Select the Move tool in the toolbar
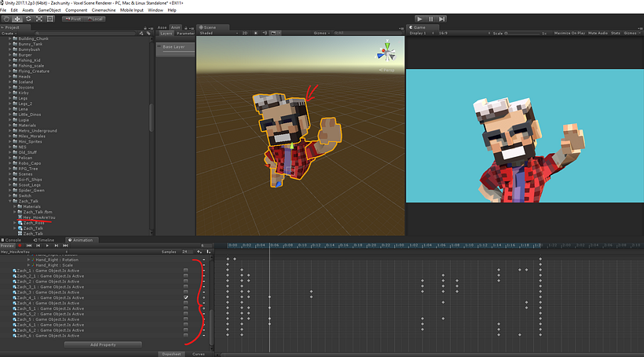 [17, 19]
